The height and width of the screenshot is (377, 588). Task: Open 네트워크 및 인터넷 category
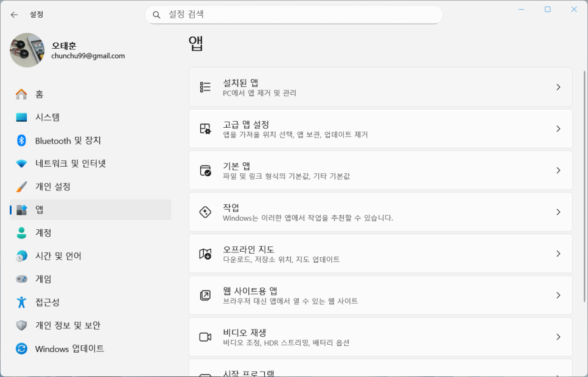(x=90, y=164)
